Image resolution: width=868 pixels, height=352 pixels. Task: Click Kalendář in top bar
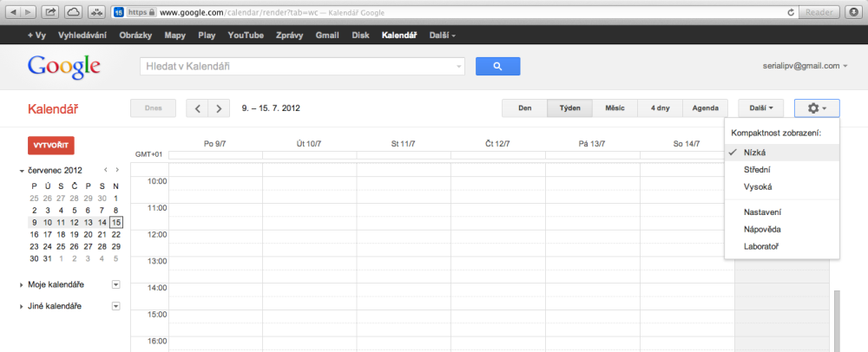(399, 35)
